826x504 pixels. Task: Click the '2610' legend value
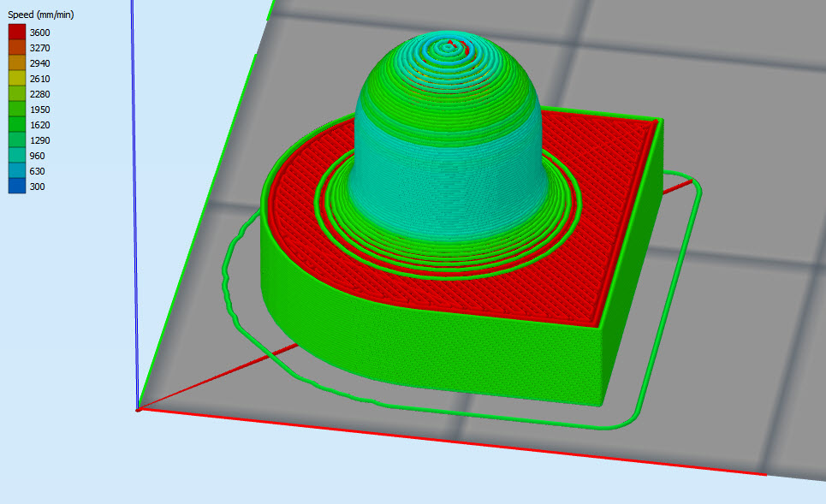click(39, 79)
